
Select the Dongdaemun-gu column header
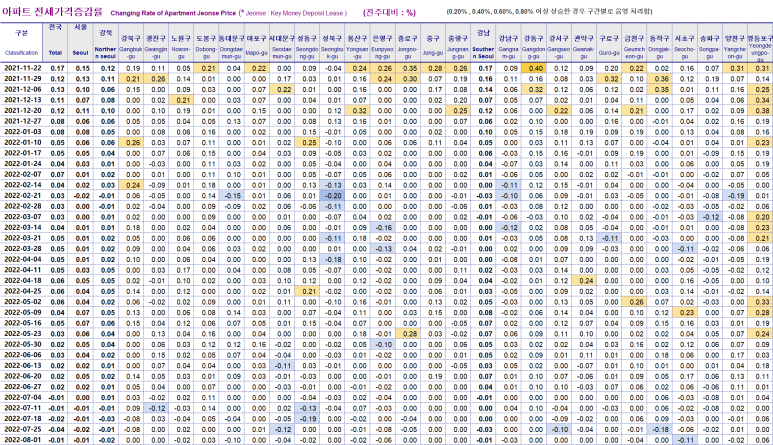[x=231, y=42]
